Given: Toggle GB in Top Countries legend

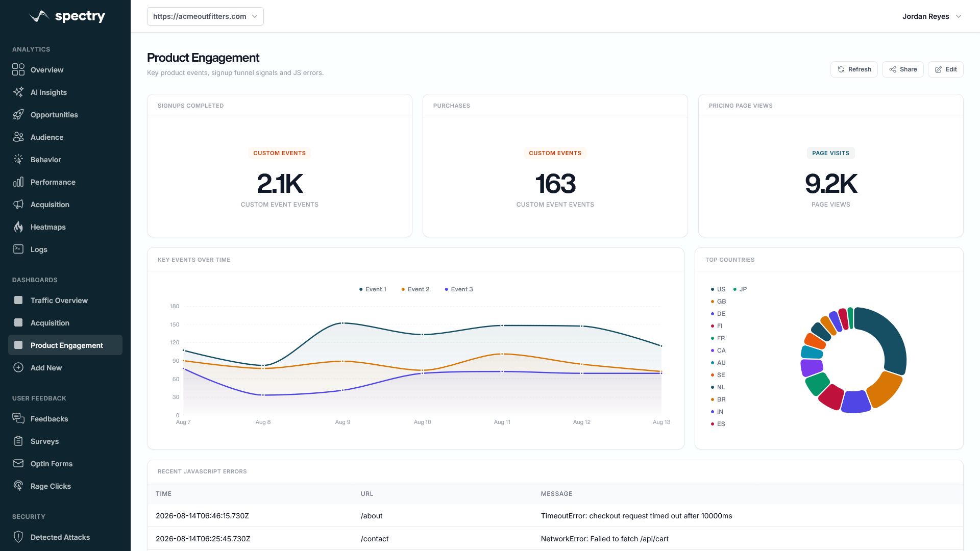Looking at the screenshot, I should pos(718,302).
